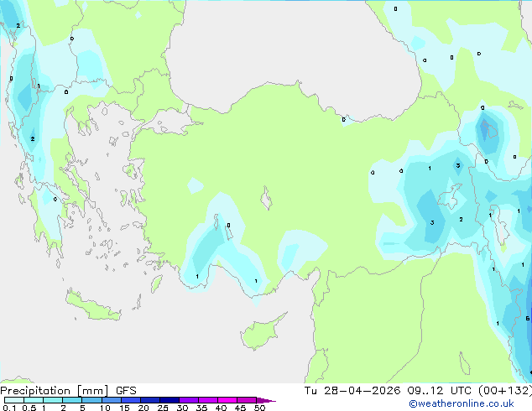Viewport: 532px width, 411px height.
Task: Click the 10–15 mm legend color swatch
Action: click(x=112, y=400)
